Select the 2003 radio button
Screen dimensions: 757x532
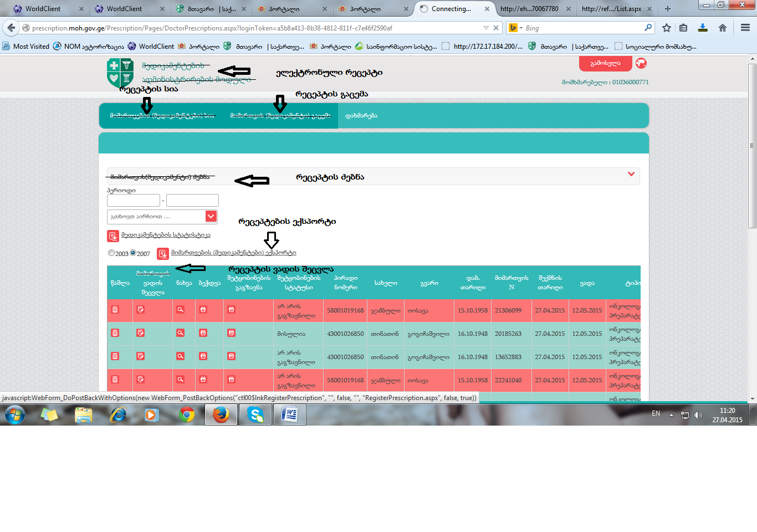[x=111, y=253]
